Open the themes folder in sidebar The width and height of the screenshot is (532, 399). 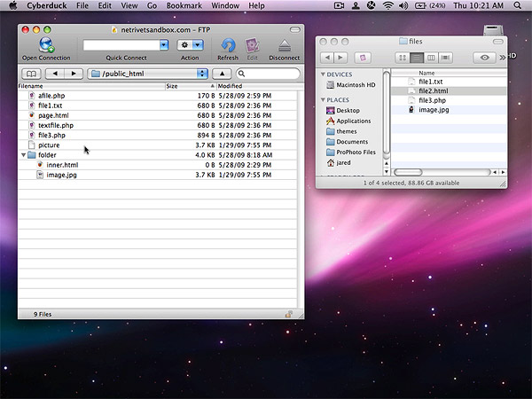(341, 131)
